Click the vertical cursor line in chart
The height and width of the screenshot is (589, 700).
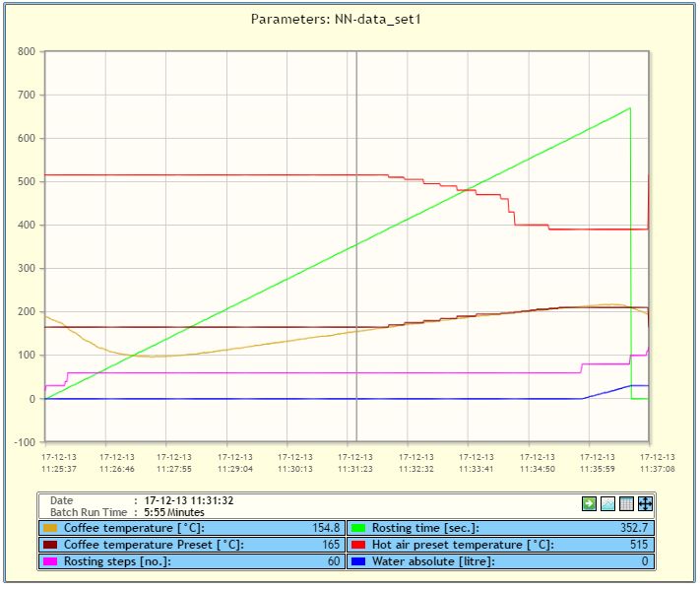[x=356, y=245]
